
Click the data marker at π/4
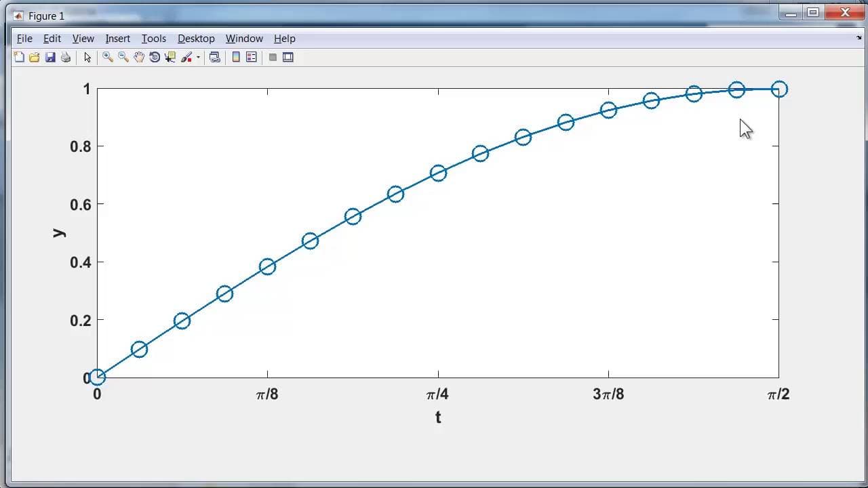pyautogui.click(x=438, y=173)
